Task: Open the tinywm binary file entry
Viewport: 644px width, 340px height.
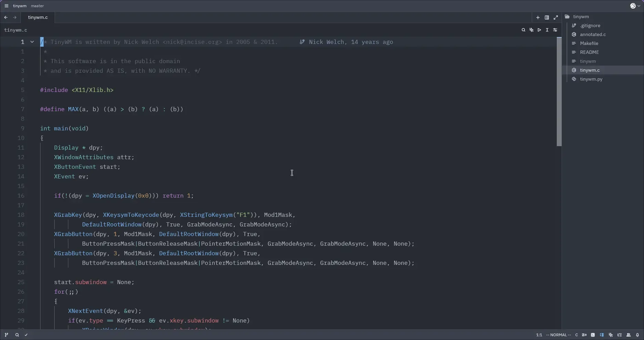Action: click(588, 61)
